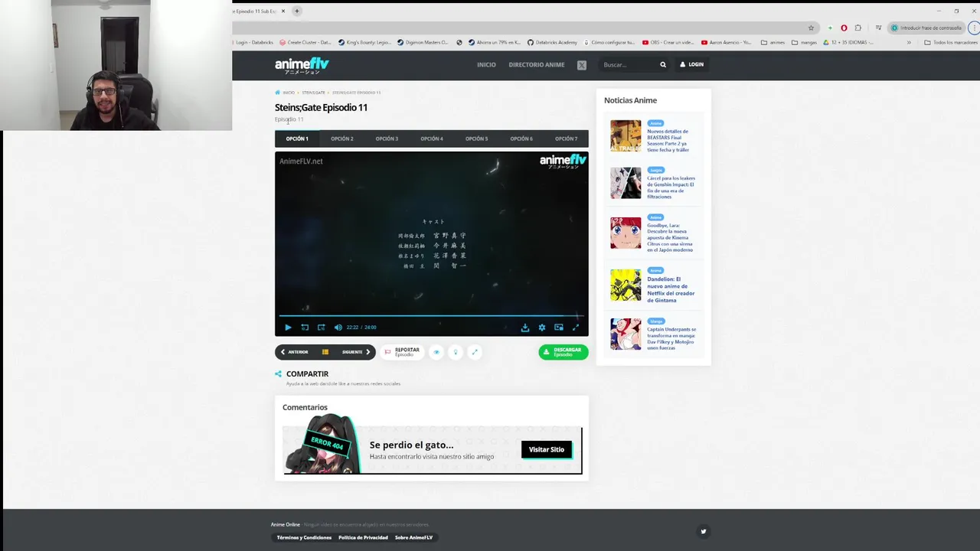Open a new browser tab

(297, 11)
